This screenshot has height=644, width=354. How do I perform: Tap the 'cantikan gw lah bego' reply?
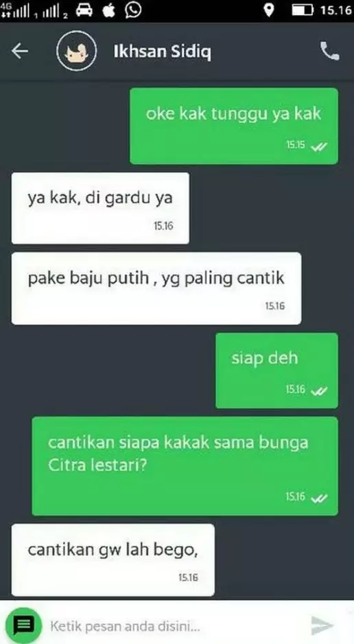113,560
